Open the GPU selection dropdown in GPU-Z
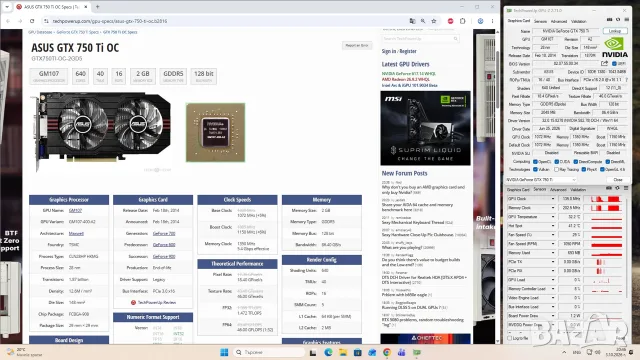The width and height of the screenshot is (640, 360). click(x=541, y=180)
